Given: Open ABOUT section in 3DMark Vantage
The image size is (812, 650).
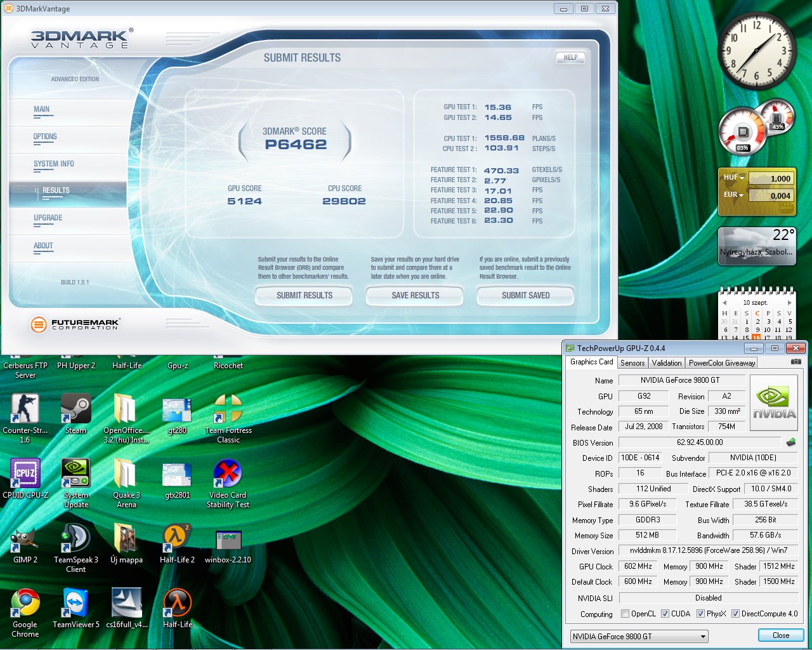Looking at the screenshot, I should point(68,248).
